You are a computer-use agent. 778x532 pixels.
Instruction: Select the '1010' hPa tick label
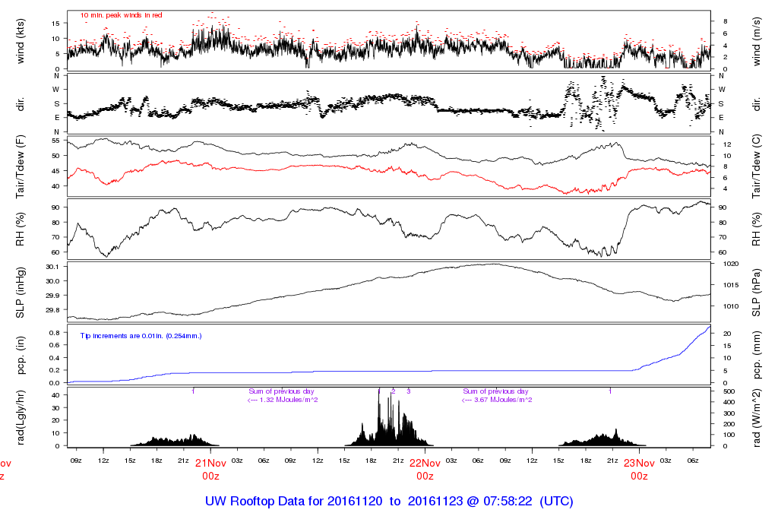coord(732,306)
